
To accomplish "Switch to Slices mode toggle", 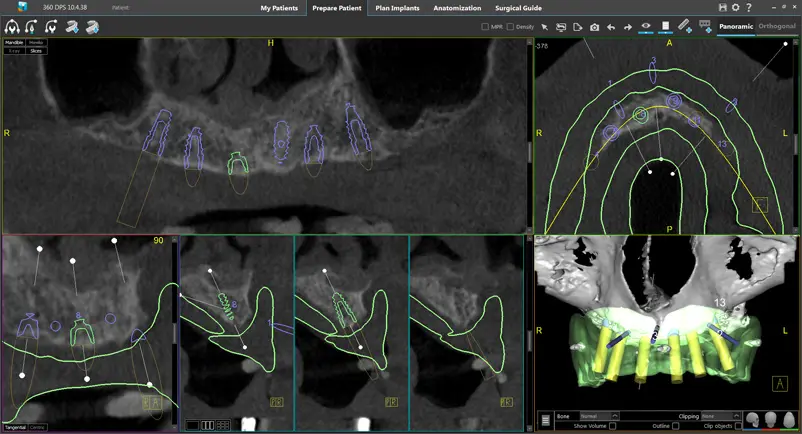I will coord(36,51).
